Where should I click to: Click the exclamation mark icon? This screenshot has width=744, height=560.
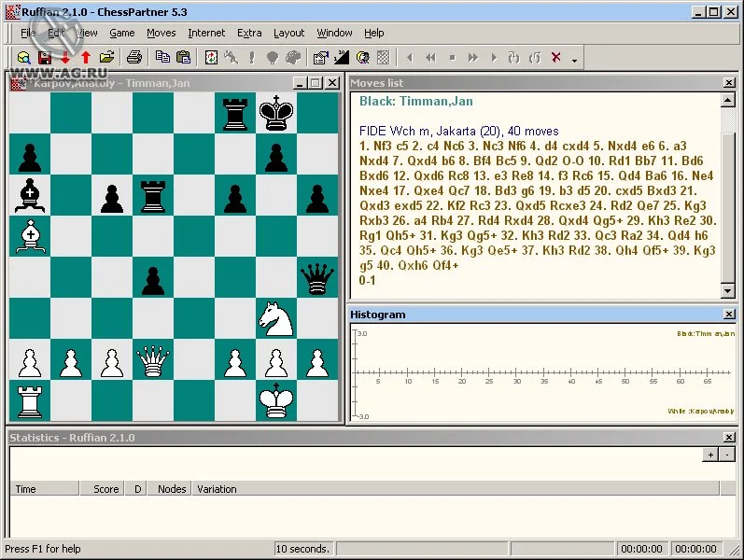(x=251, y=58)
